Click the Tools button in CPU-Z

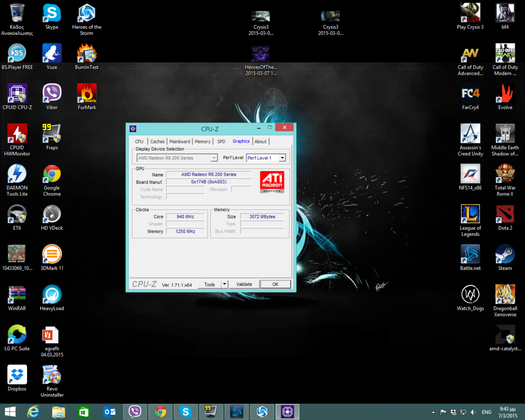point(210,284)
